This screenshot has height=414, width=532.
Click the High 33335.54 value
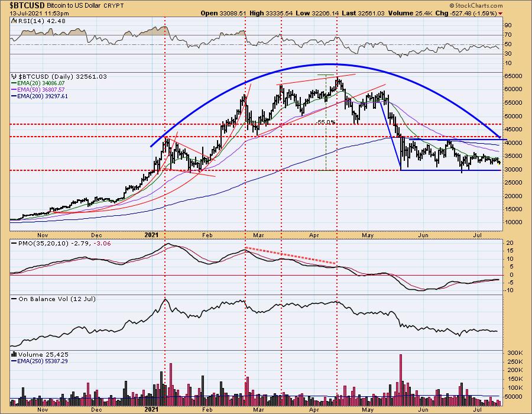[273, 13]
